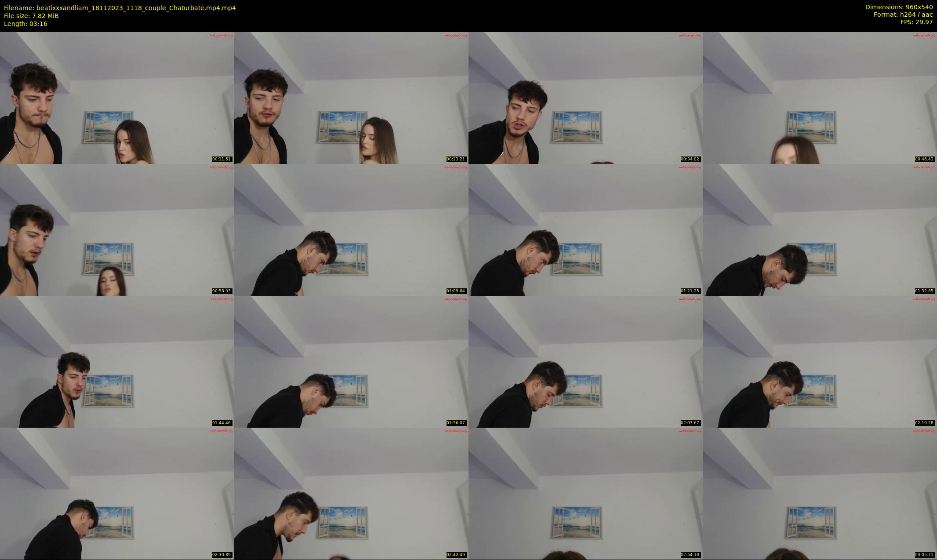
Task: Click the thumbnail frame stamped 02:54.10
Action: pyautogui.click(x=585, y=493)
